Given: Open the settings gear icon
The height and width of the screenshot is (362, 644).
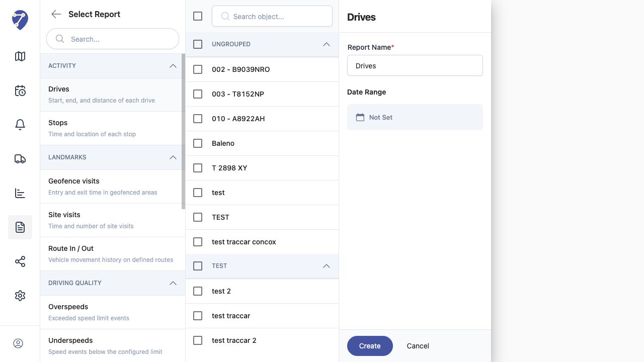Looking at the screenshot, I should [20, 296].
